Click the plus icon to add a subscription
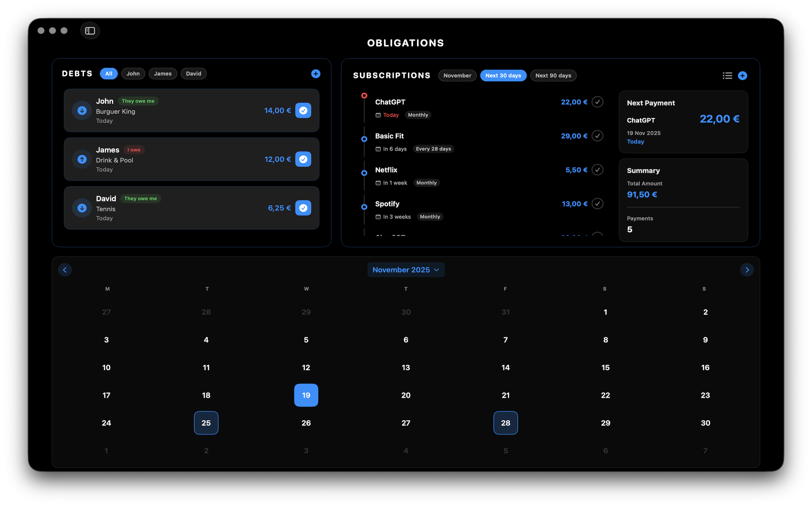This screenshot has width=812, height=507. click(743, 75)
